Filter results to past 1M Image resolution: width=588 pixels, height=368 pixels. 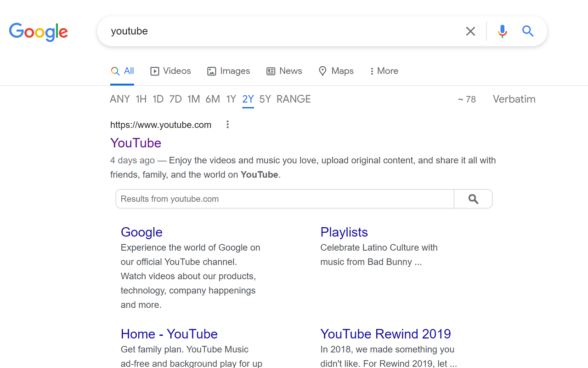[193, 99]
